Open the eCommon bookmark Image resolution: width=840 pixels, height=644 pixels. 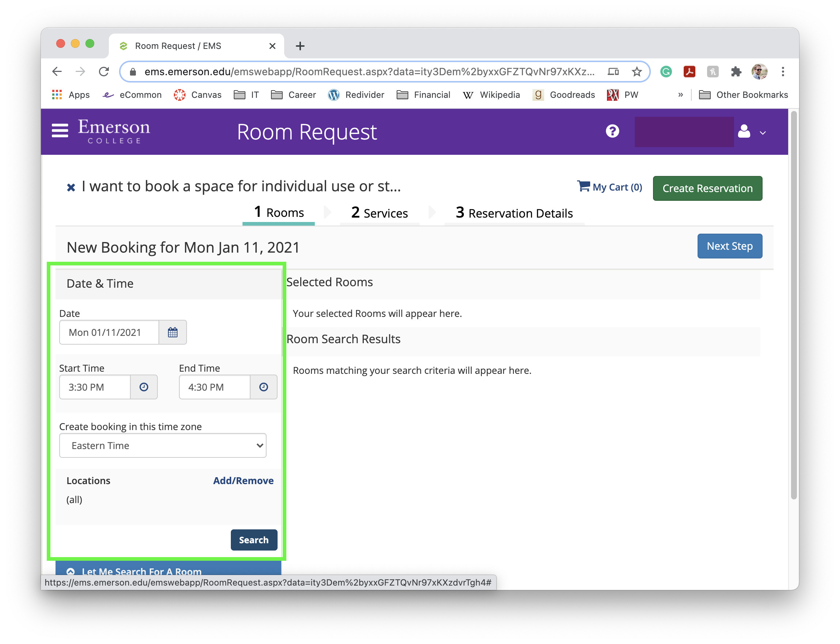[132, 95]
